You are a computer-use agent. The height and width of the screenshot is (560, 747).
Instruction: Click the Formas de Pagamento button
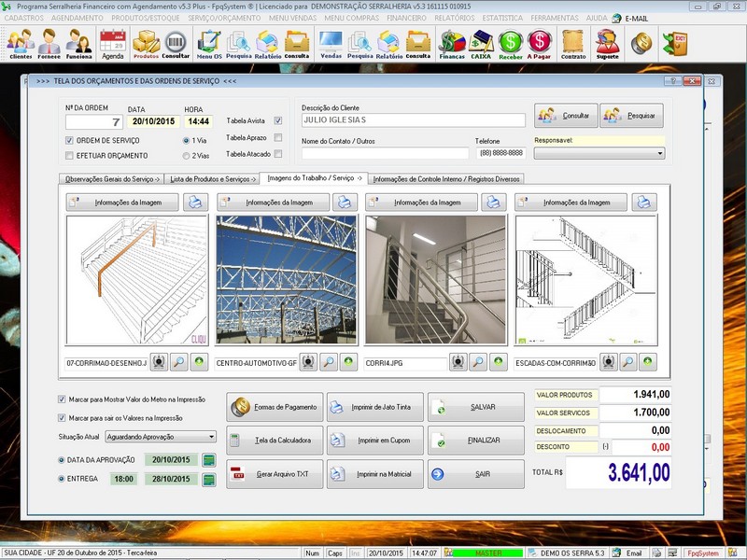tap(275, 407)
